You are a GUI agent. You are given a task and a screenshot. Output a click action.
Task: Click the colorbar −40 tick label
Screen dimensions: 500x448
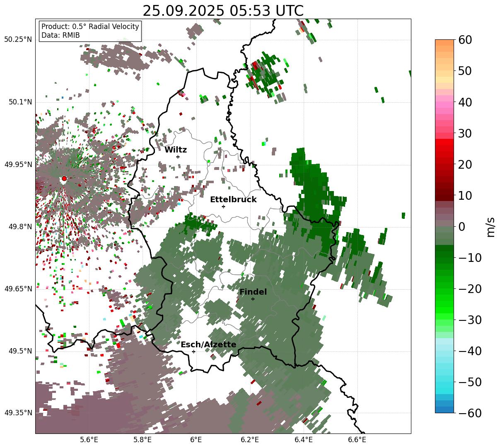pos(469,351)
